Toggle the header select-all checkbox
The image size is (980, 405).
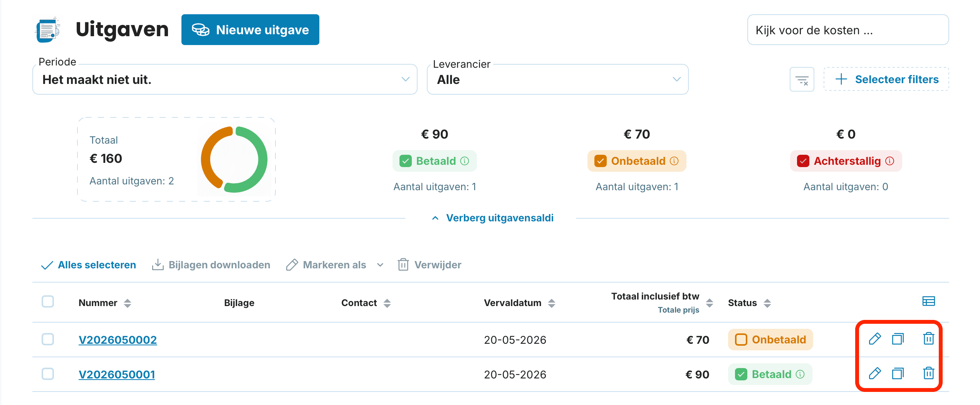pyautogui.click(x=48, y=301)
